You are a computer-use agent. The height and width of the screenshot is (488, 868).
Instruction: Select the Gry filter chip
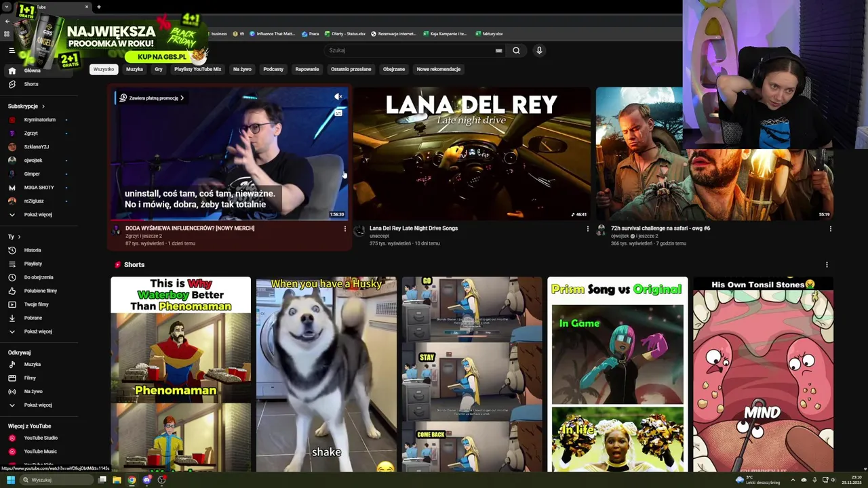tap(159, 69)
